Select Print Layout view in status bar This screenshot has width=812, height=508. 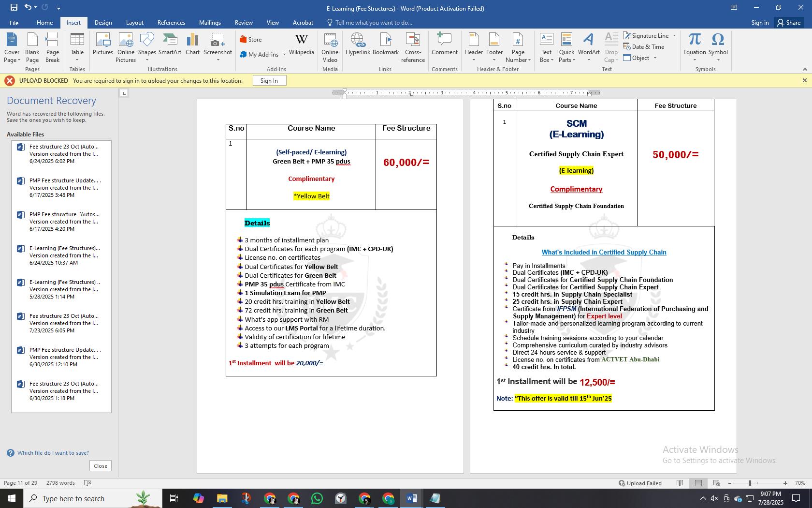pos(698,483)
